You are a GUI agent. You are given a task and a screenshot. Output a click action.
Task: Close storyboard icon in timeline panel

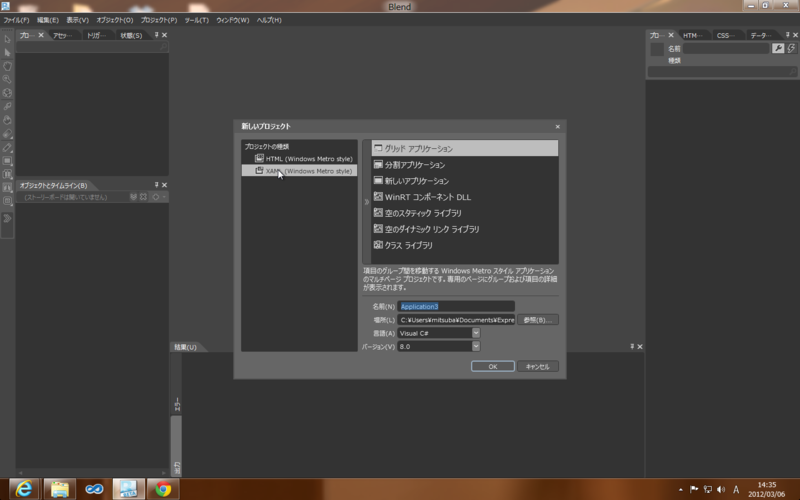click(x=143, y=196)
